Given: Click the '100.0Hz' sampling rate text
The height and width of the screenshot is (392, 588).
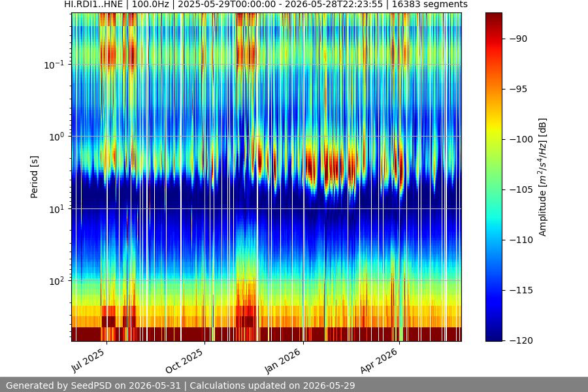Looking at the screenshot, I should 150,4.
